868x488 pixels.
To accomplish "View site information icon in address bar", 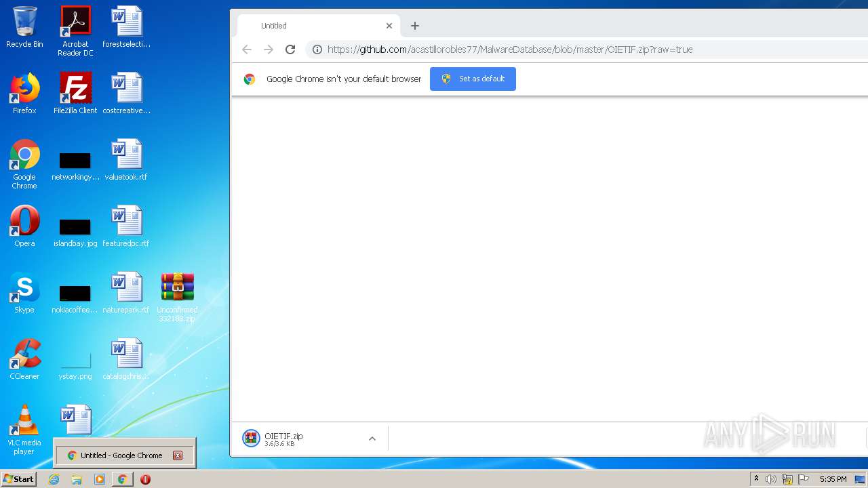I will tap(317, 49).
